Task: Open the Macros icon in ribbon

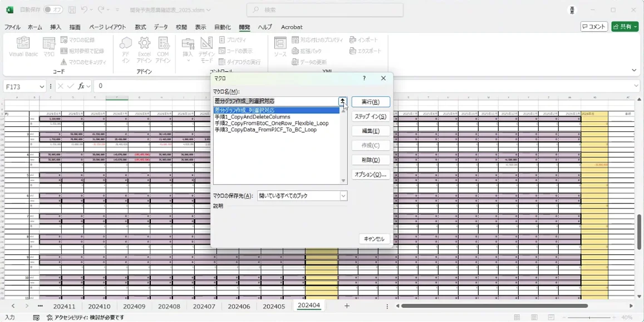Action: tap(49, 44)
